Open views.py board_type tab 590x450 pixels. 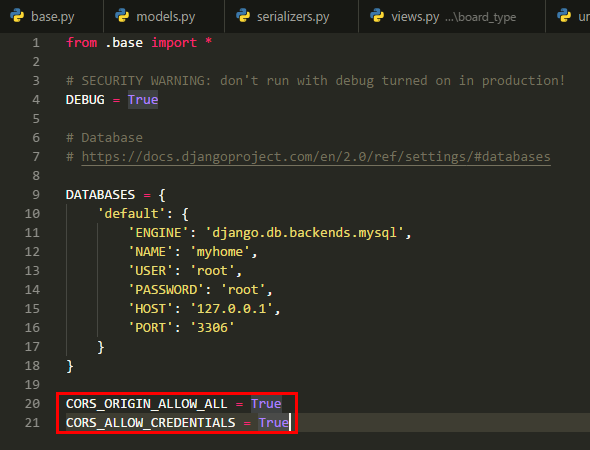click(452, 17)
